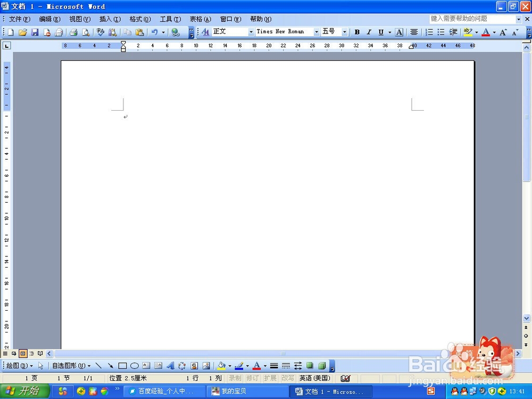This screenshot has height=399, width=532.
Task: Create a new blank document
Action: pyautogui.click(x=11, y=32)
